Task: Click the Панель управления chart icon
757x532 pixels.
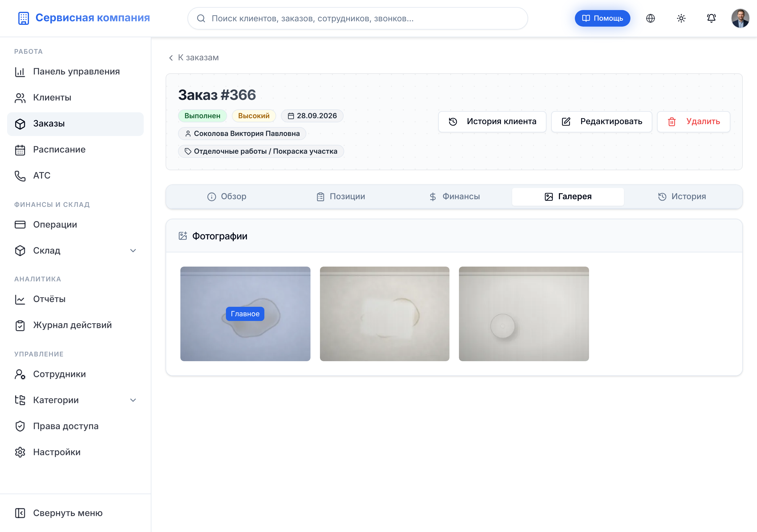Action: pyautogui.click(x=20, y=72)
